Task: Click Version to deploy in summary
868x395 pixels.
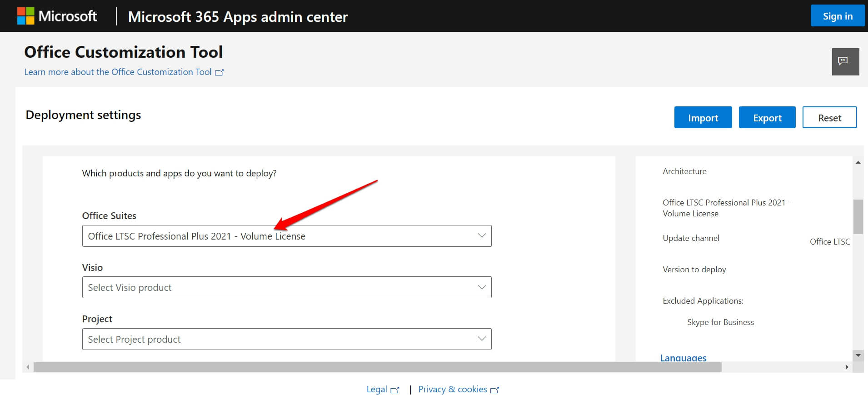Action: (x=694, y=270)
